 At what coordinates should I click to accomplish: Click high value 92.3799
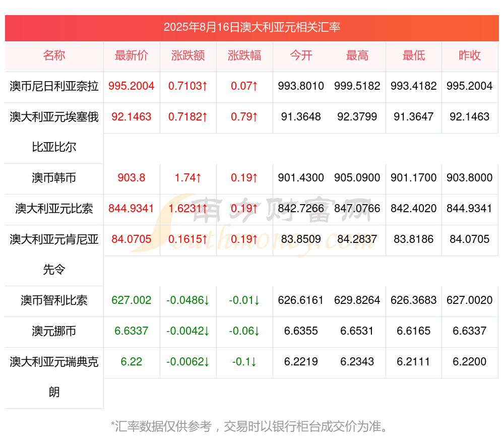coord(357,116)
